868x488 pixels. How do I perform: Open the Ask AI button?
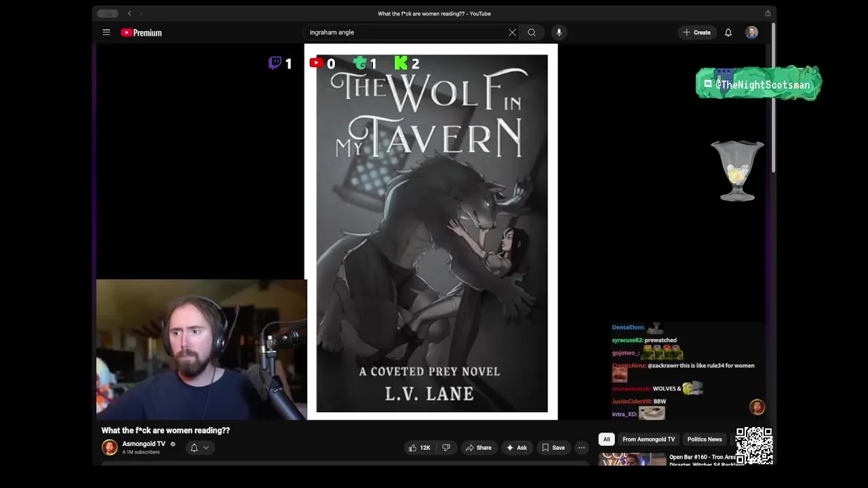coord(516,447)
